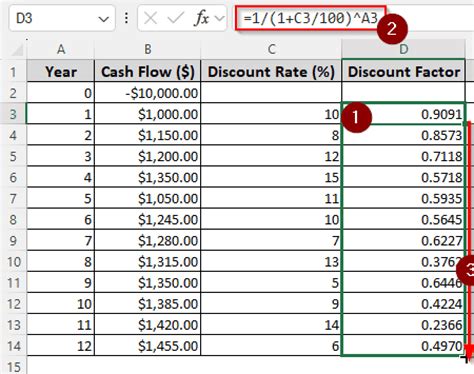Select the empty Discount Rate cell in row 2
474x374 pixels.
pos(271,93)
